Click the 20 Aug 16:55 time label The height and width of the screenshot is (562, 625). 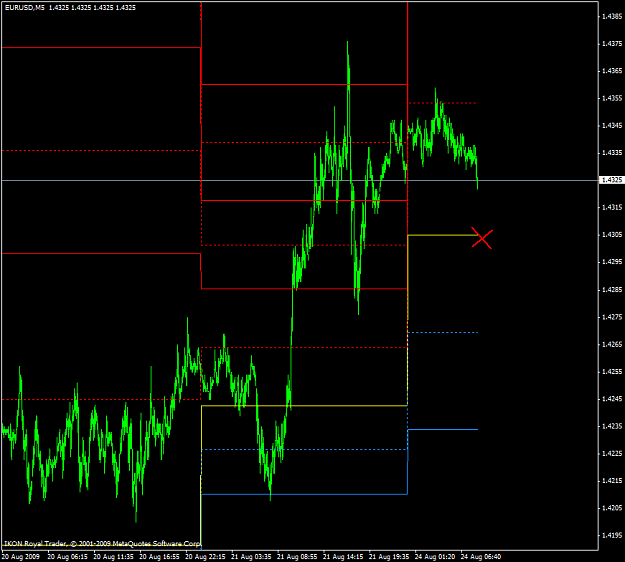click(x=159, y=556)
